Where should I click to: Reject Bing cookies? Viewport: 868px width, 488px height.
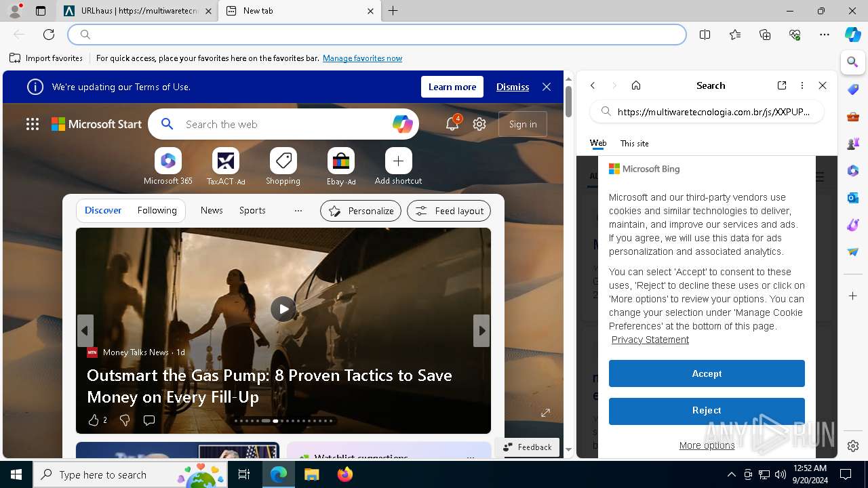point(707,411)
